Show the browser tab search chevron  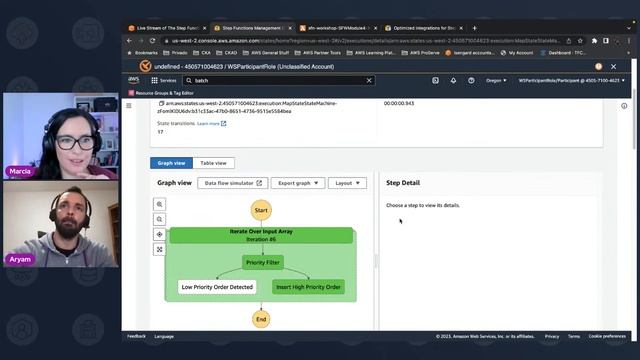[629, 28]
